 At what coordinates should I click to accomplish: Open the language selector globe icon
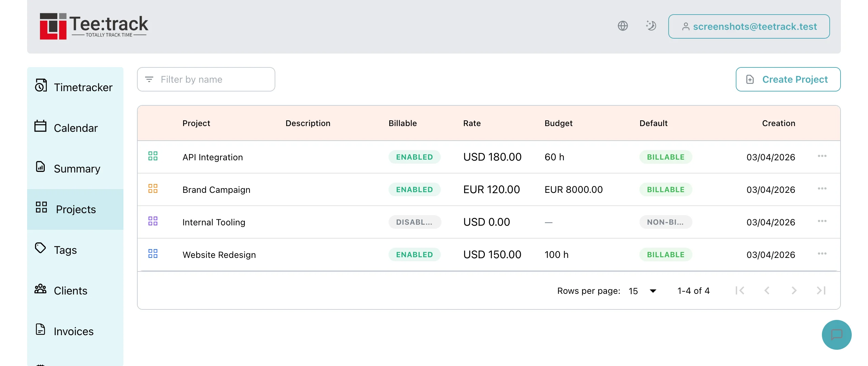623,26
